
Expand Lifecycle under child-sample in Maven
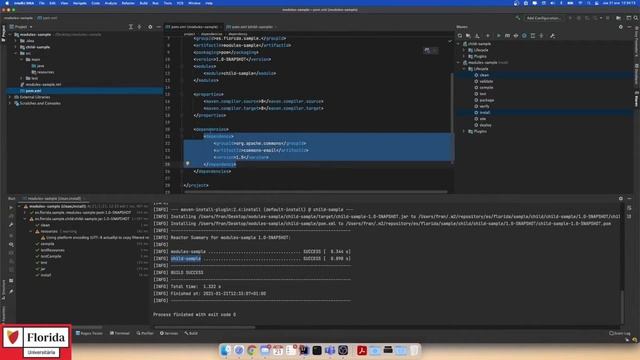[x=464, y=50]
